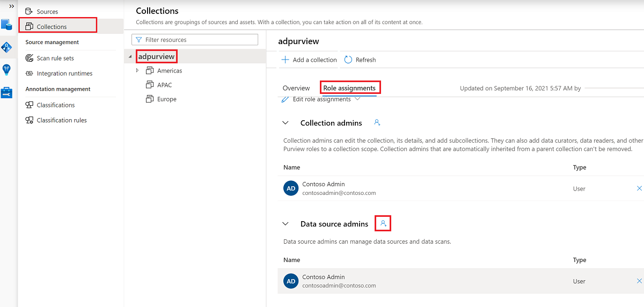Open the Data map icon in left rail
644x307 pixels.
[6, 47]
